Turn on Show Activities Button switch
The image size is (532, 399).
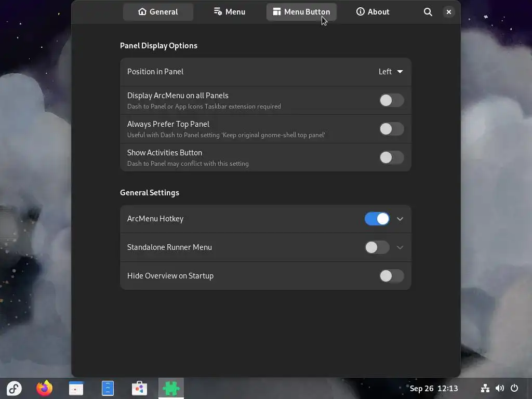pyautogui.click(x=392, y=157)
